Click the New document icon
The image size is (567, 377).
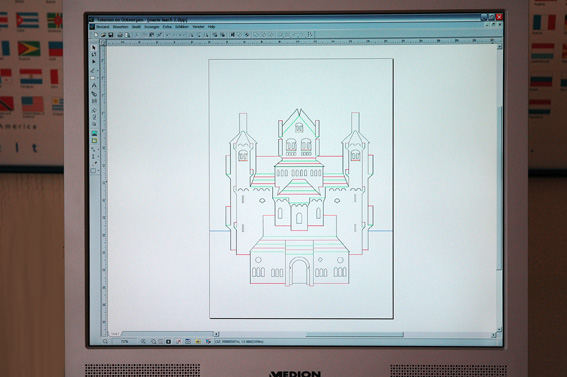96,35
